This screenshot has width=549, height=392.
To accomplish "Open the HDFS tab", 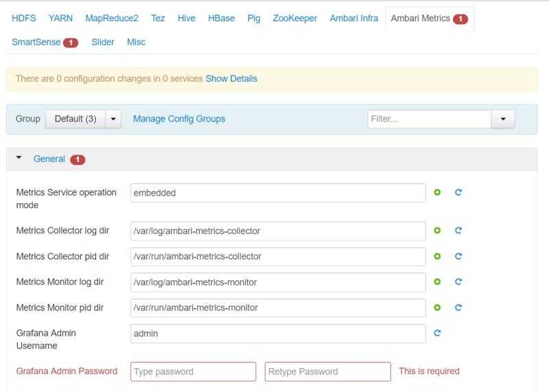I will coord(24,19).
